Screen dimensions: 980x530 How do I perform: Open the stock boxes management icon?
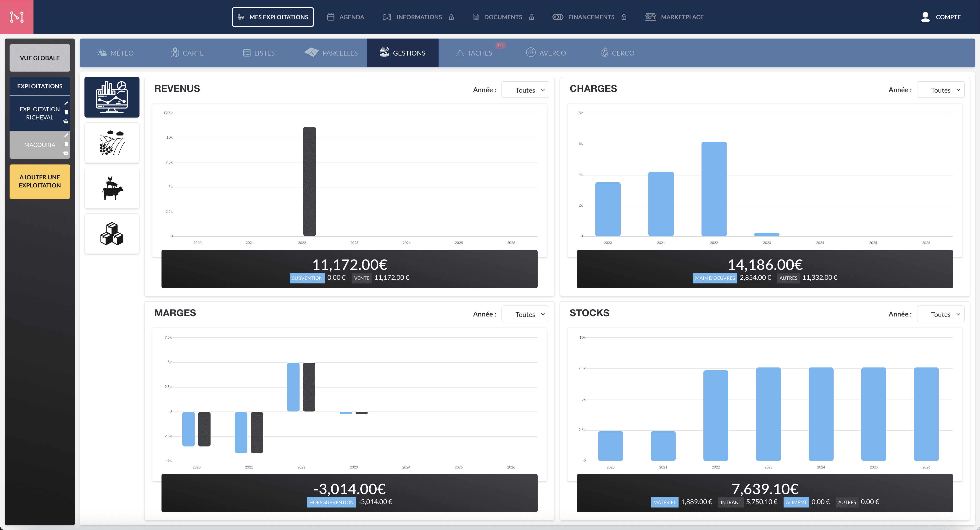click(x=112, y=234)
